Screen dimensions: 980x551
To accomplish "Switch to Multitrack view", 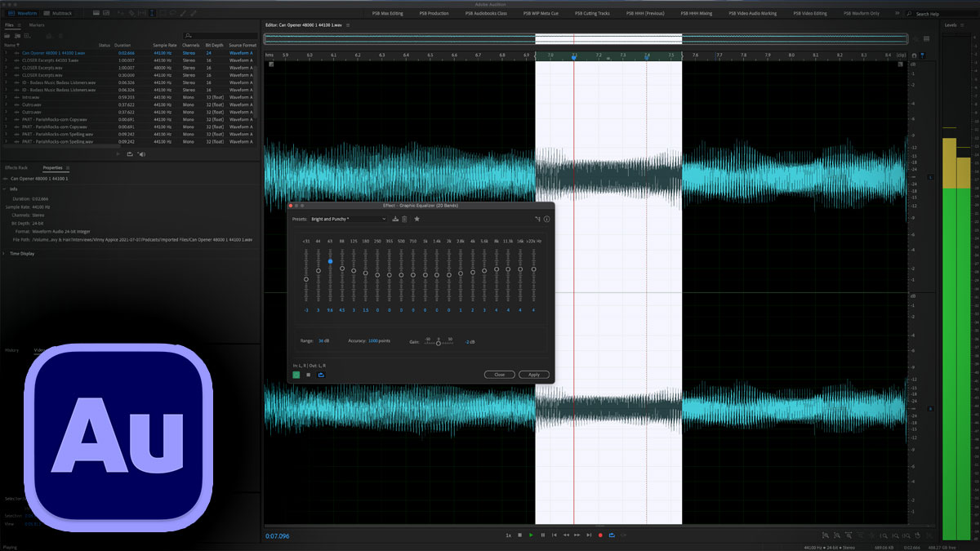I will 56,14.
